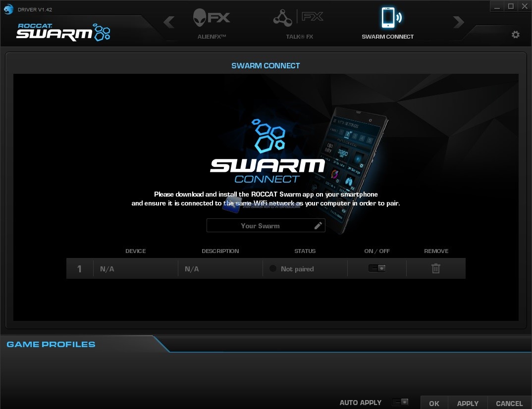532x409 pixels.
Task: Toggle the Auto Apply switch
Action: coord(400,403)
